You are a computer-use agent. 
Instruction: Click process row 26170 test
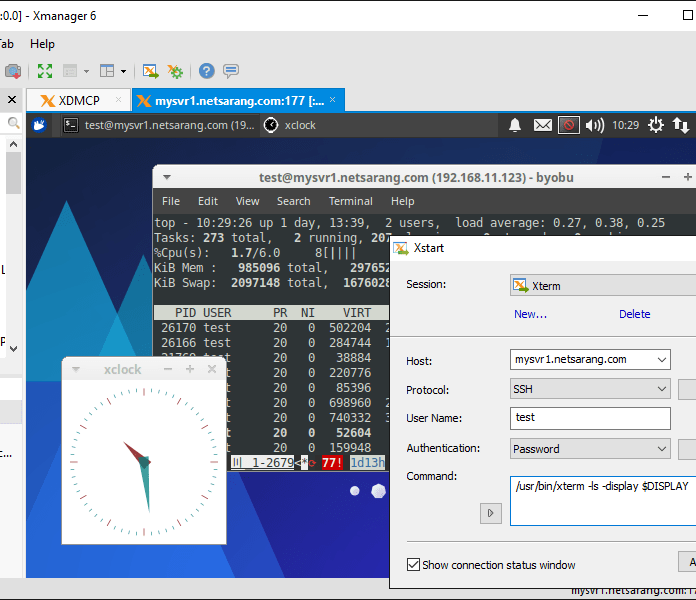click(271, 328)
